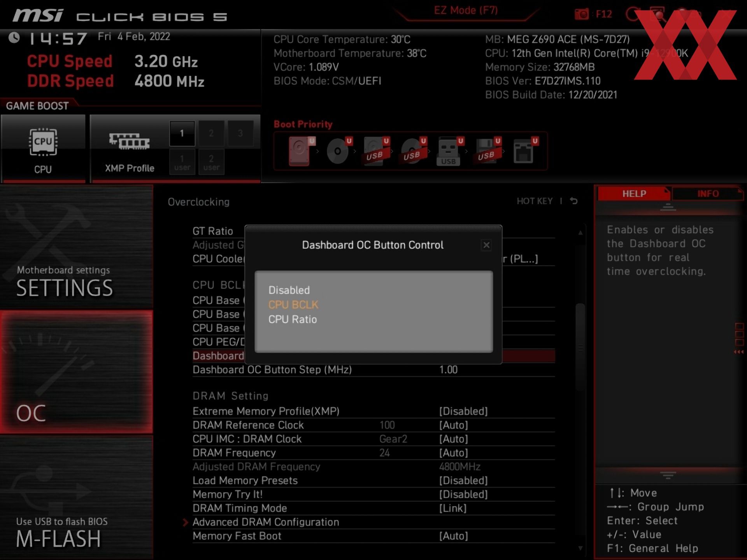Click the GAME BOOST header label

point(37,106)
